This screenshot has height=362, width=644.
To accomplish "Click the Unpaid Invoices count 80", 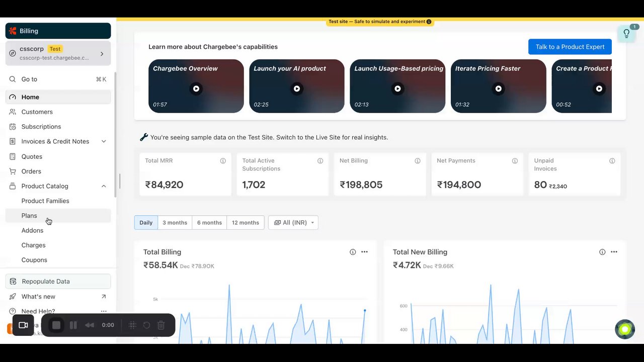I will [x=540, y=185].
